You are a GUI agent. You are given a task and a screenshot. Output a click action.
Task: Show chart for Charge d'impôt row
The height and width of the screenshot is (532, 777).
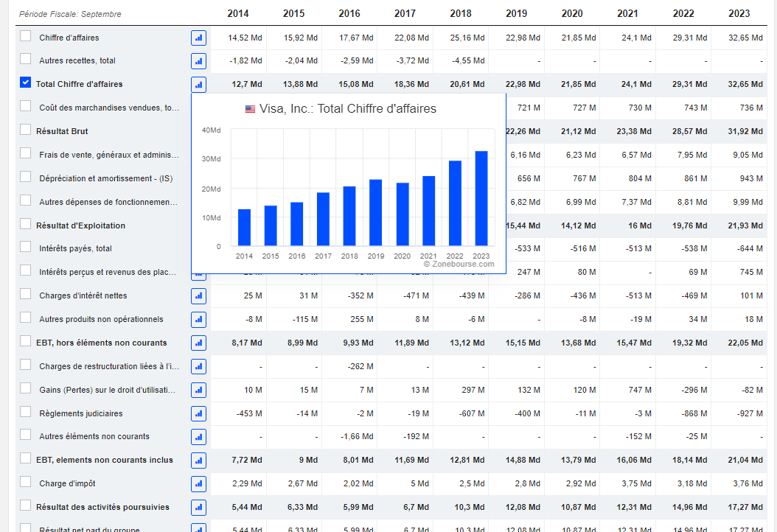point(198,484)
